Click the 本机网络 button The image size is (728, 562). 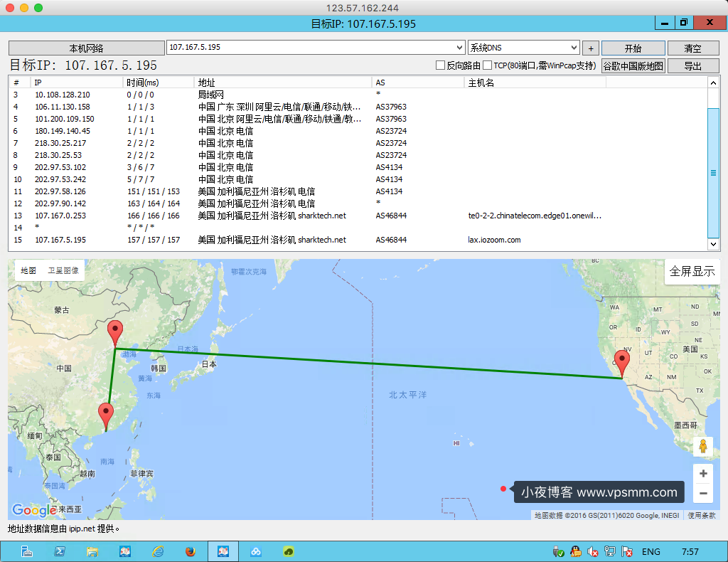coord(86,48)
